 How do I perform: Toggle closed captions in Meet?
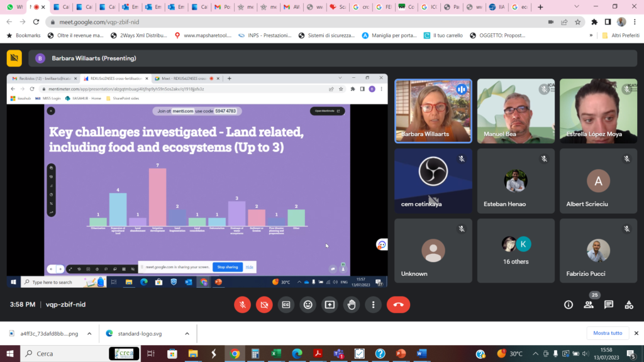point(286,305)
